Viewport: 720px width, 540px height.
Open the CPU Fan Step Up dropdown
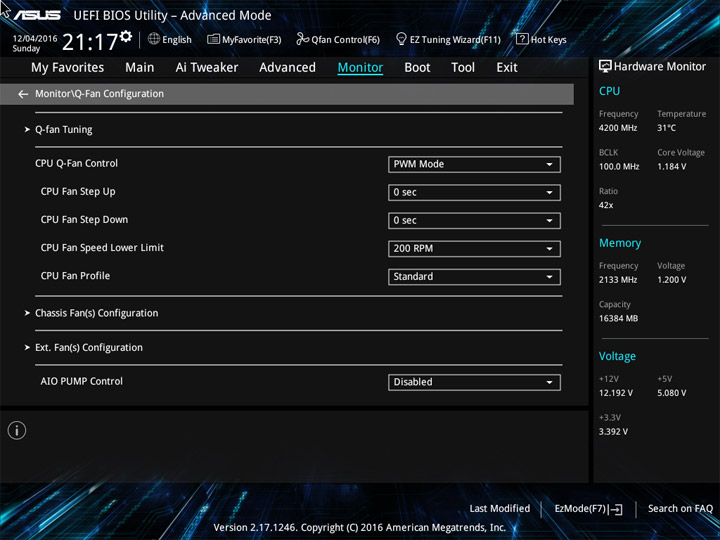(x=474, y=192)
